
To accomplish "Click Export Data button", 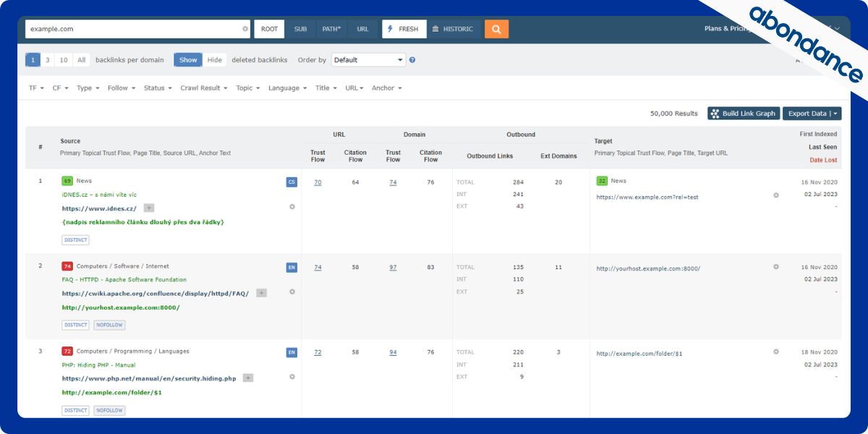I will click(812, 114).
